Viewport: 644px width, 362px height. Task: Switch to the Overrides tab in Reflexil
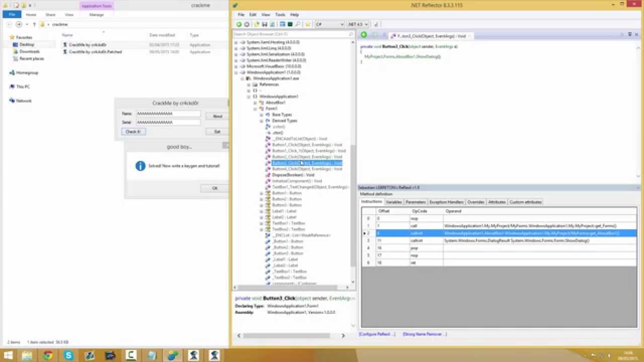[x=475, y=202]
